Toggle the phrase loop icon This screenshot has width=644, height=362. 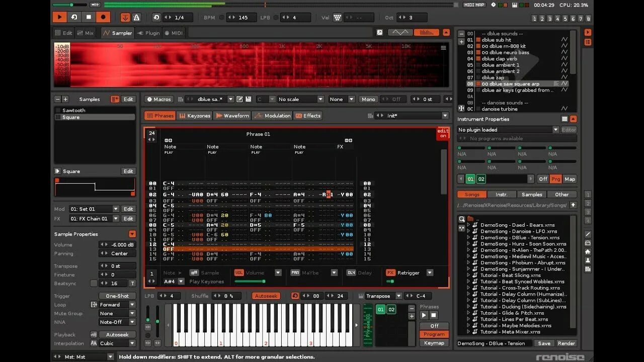coord(295,296)
